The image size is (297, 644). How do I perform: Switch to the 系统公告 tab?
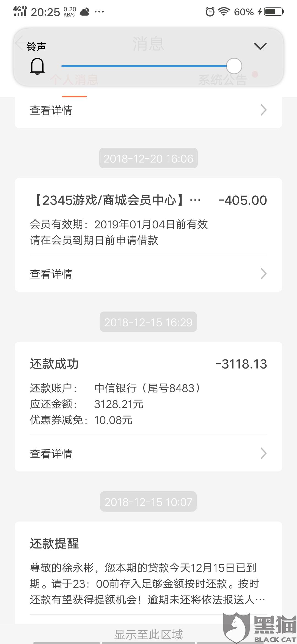pos(222,80)
